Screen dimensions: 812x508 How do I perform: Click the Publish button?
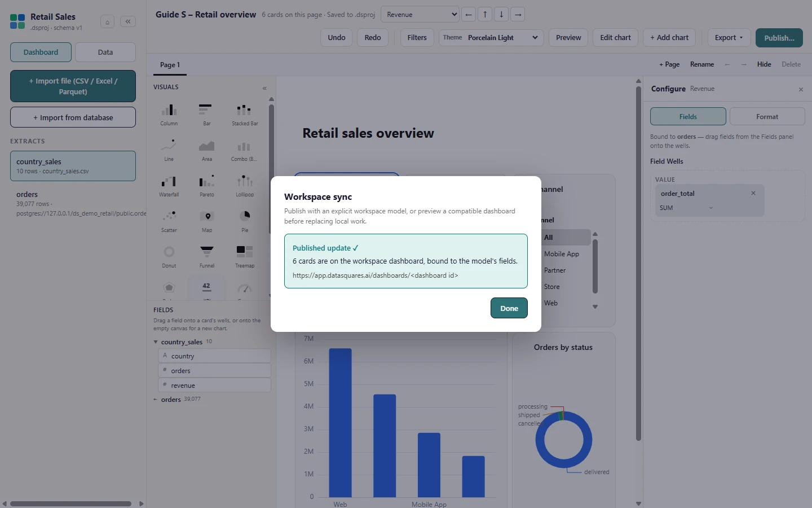[x=779, y=38]
